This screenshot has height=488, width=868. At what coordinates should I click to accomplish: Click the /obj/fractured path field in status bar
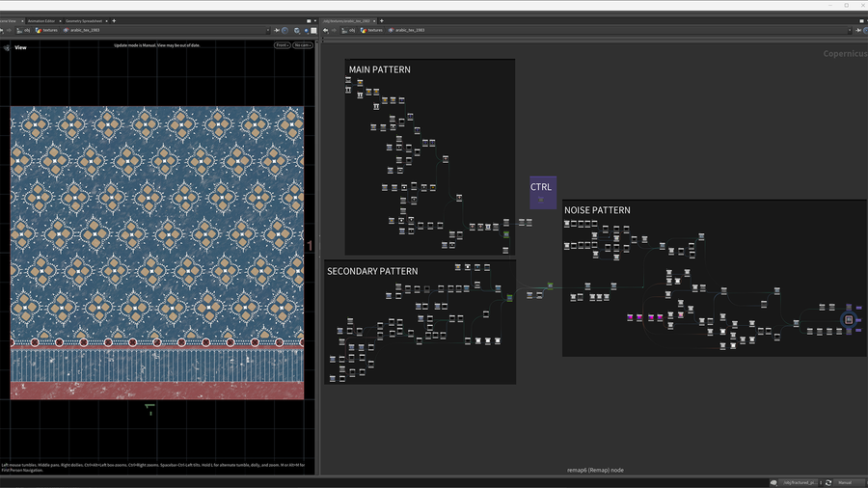tap(800, 482)
